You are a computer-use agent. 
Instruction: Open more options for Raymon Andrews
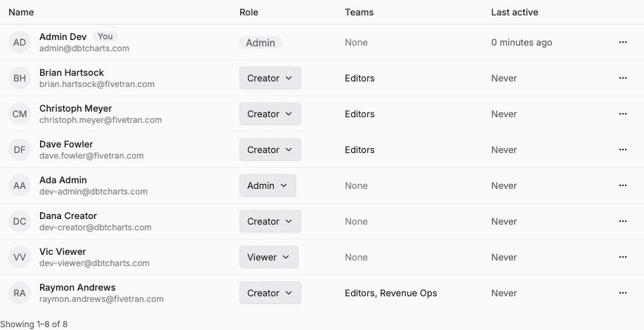tap(623, 293)
